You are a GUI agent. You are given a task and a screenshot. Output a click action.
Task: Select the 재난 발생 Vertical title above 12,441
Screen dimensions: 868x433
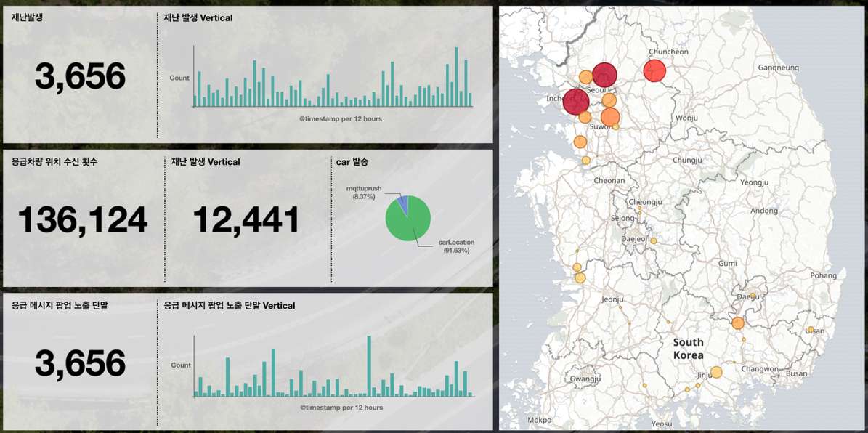[x=206, y=162]
